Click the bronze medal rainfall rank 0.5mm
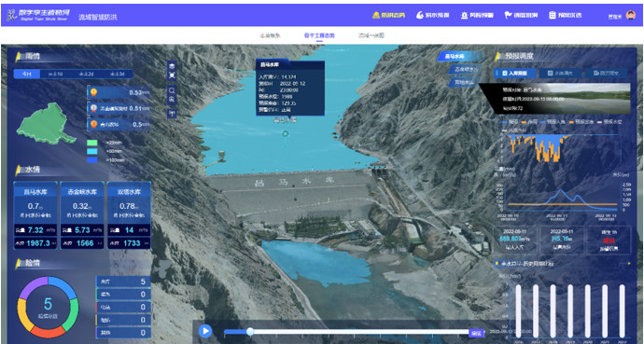 pos(119,125)
